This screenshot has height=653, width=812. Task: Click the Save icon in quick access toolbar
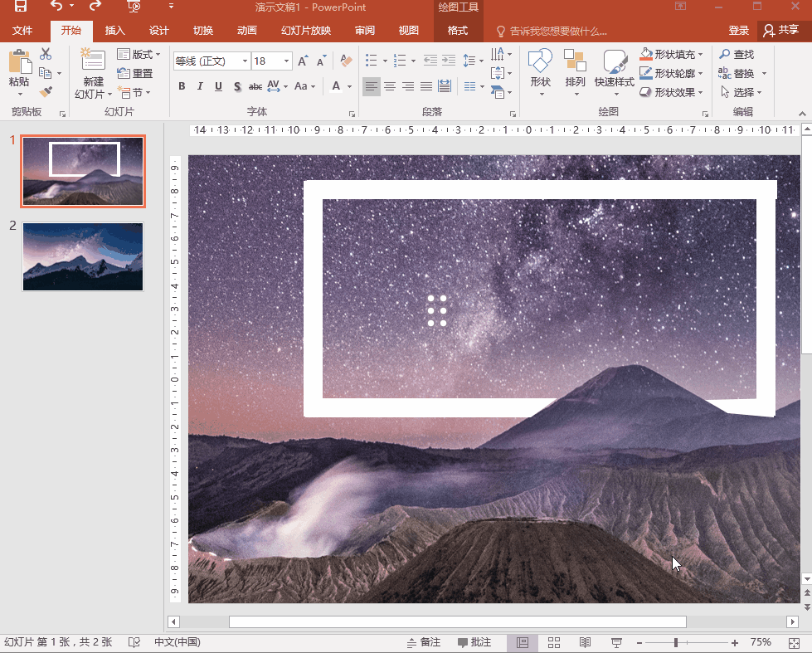(x=21, y=6)
